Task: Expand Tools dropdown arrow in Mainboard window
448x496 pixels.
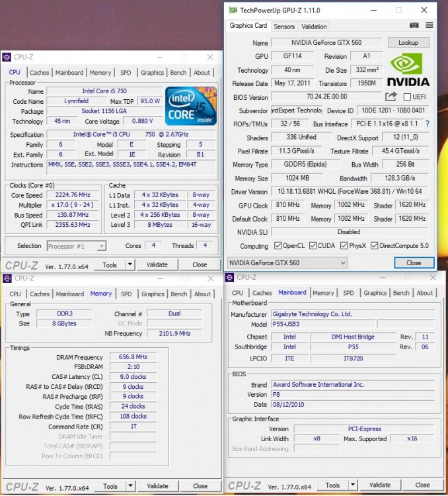Action: coord(353,485)
